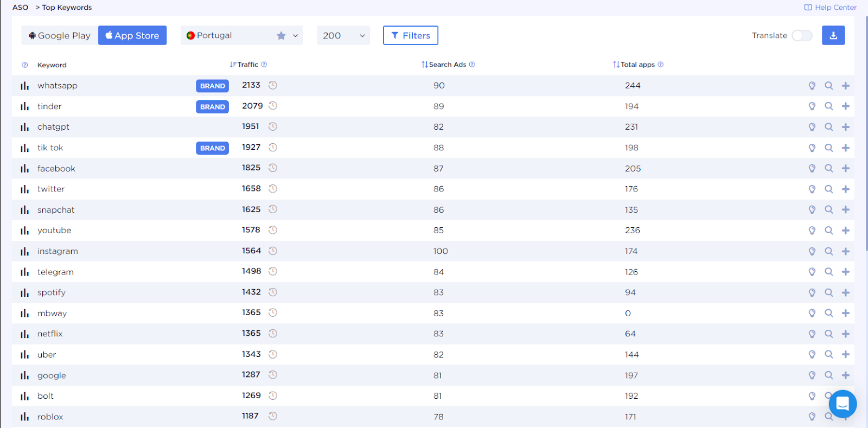Click BRAND badge on whatsapp row
Viewport: 868px width, 428px height.
pos(213,86)
